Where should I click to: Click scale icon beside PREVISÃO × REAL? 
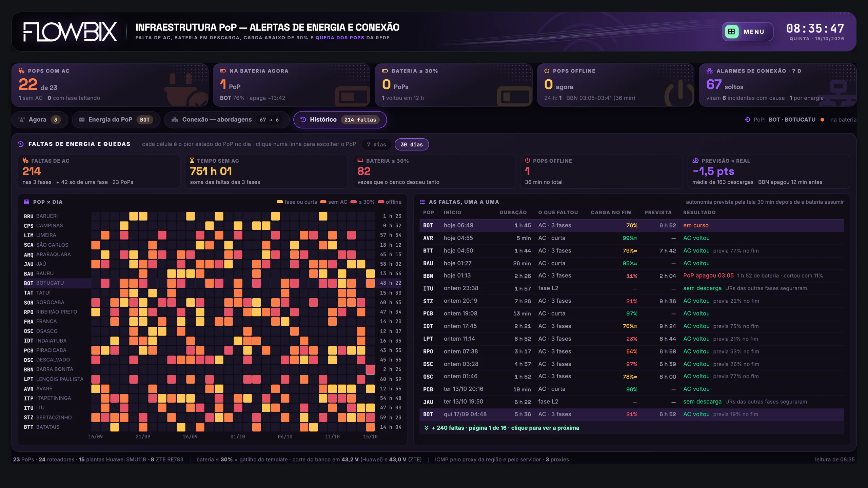click(696, 161)
